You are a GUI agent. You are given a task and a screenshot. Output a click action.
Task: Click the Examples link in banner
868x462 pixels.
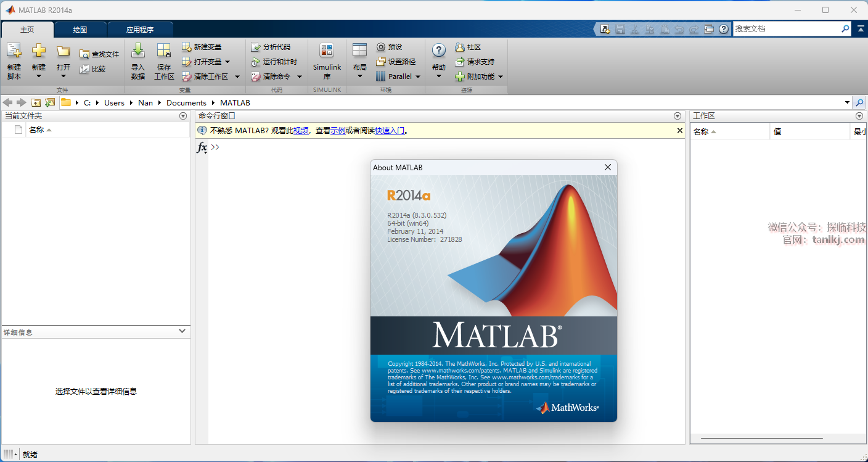[x=337, y=131]
